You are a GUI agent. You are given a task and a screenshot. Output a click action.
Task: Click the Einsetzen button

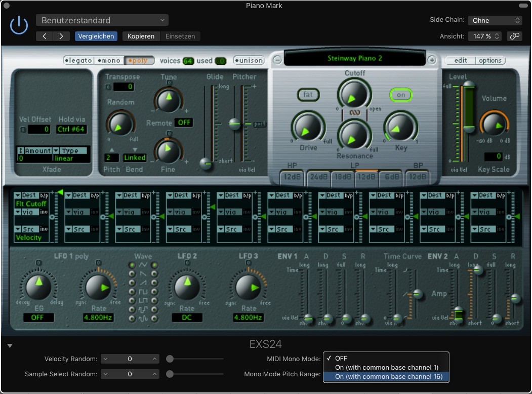coord(180,36)
